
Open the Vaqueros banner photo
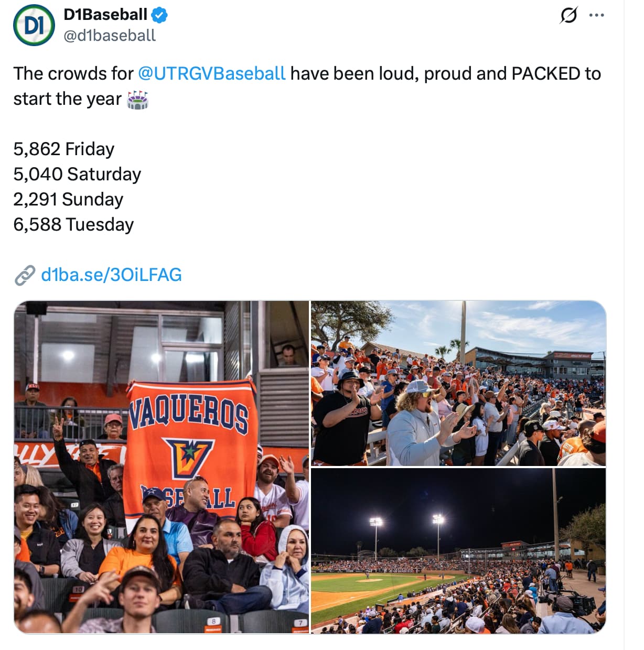tap(161, 467)
